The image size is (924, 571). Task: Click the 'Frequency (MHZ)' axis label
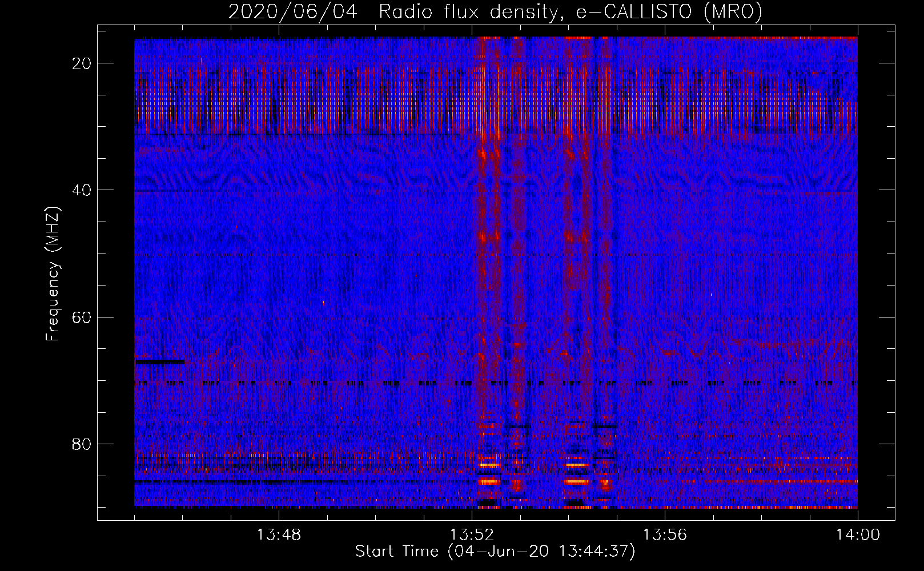click(53, 274)
